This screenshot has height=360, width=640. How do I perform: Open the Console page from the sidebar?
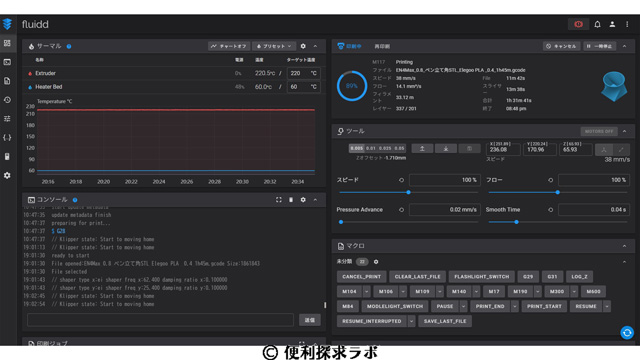[7, 62]
